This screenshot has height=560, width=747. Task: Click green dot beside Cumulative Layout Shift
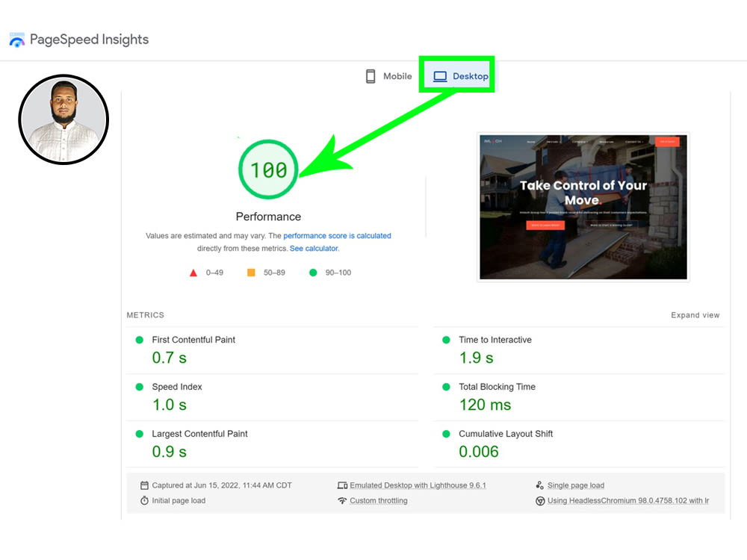coord(447,434)
